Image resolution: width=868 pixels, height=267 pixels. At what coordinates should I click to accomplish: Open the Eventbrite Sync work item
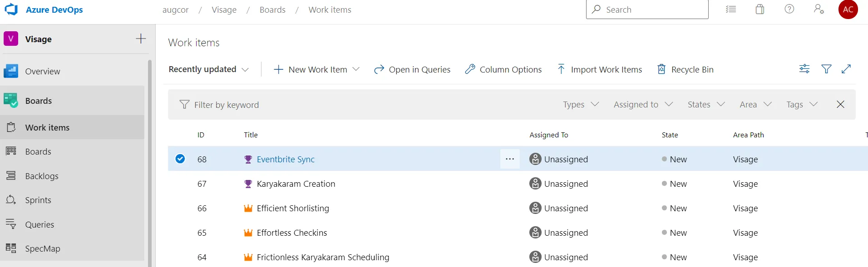coord(286,159)
